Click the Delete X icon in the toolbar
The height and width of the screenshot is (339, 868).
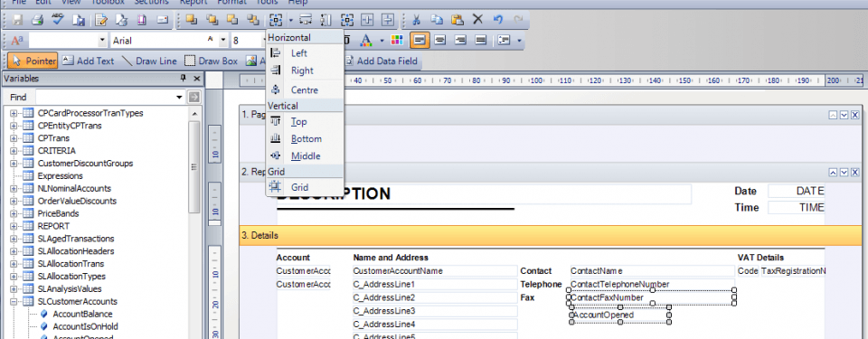pyautogui.click(x=477, y=20)
